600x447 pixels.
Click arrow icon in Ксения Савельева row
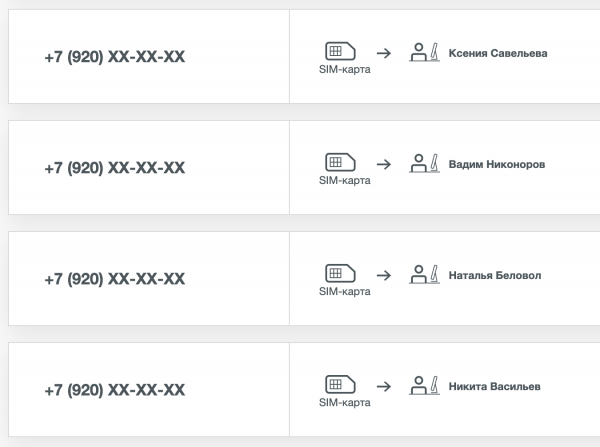(x=383, y=54)
